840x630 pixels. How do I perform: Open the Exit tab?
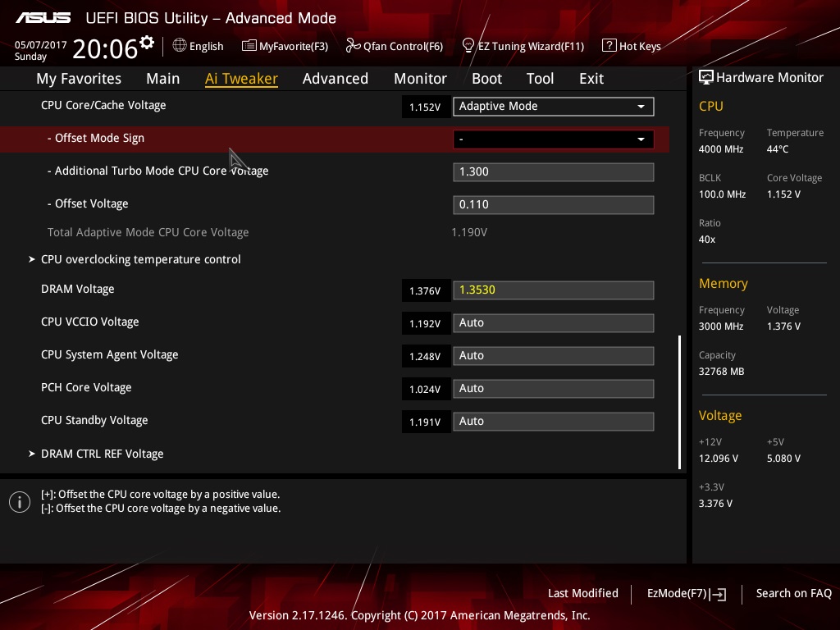pos(591,78)
